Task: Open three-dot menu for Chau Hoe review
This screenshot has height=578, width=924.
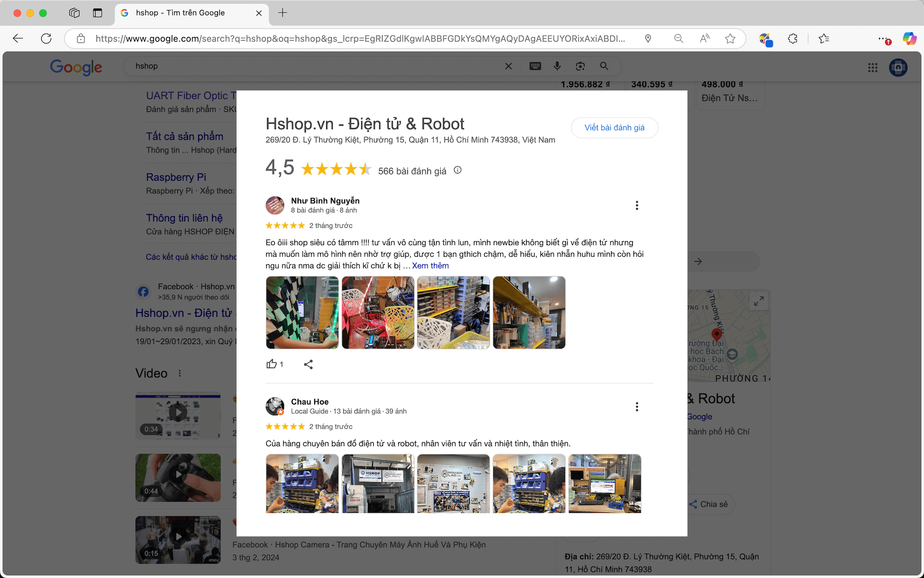Action: click(637, 407)
